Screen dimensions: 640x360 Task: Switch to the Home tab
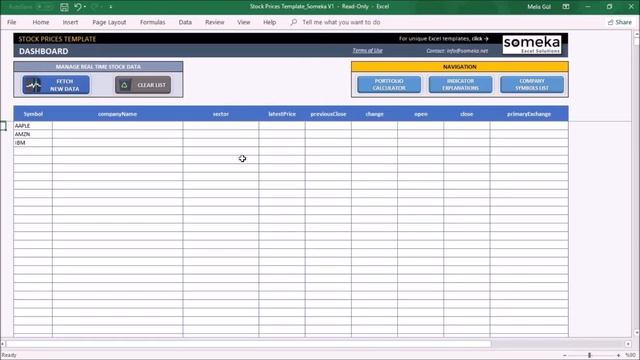(41, 22)
